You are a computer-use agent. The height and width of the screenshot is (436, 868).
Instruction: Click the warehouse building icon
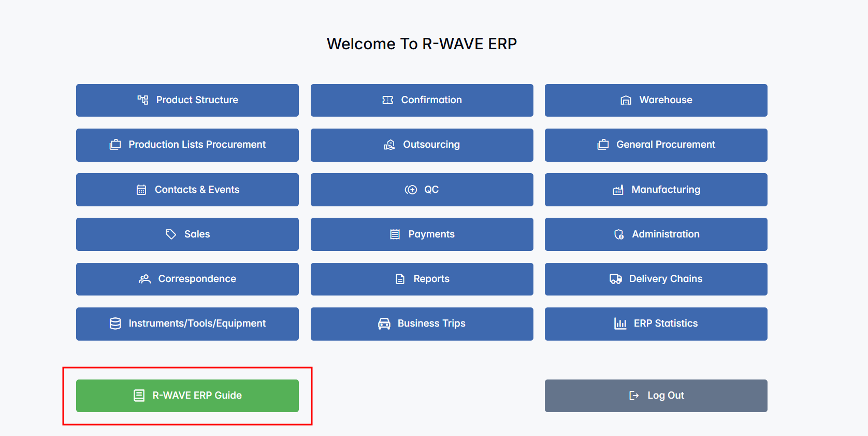626,100
